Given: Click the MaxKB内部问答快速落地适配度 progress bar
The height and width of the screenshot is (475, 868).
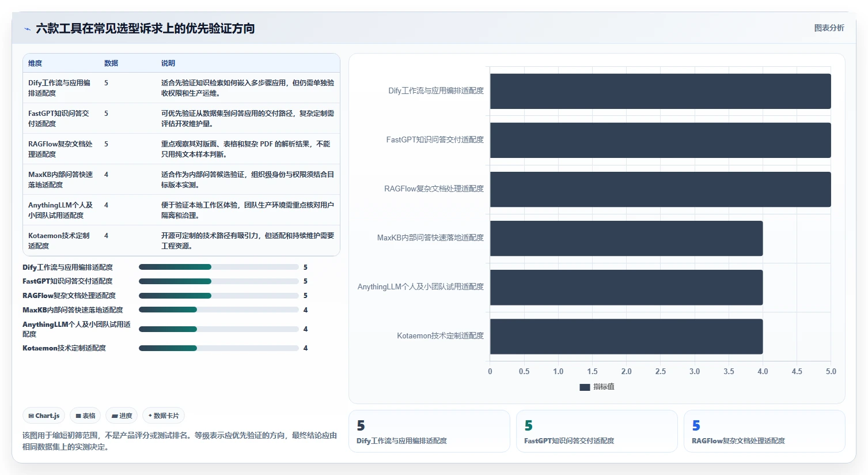Looking at the screenshot, I should click(219, 310).
